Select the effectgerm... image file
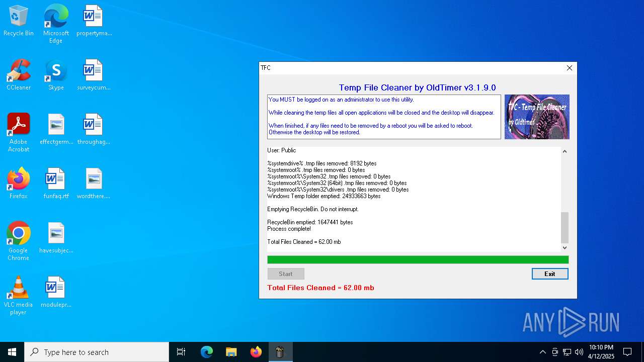The width and height of the screenshot is (644, 362). (x=56, y=129)
